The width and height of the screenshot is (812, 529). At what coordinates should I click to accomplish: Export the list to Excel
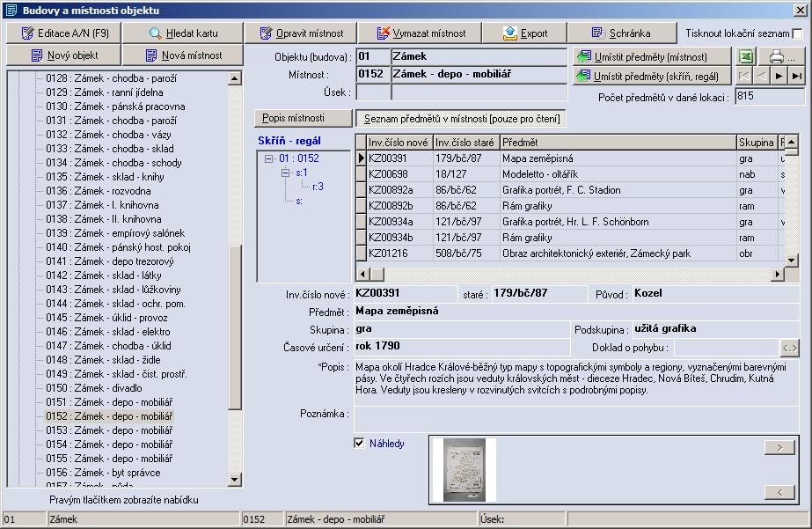(x=746, y=56)
